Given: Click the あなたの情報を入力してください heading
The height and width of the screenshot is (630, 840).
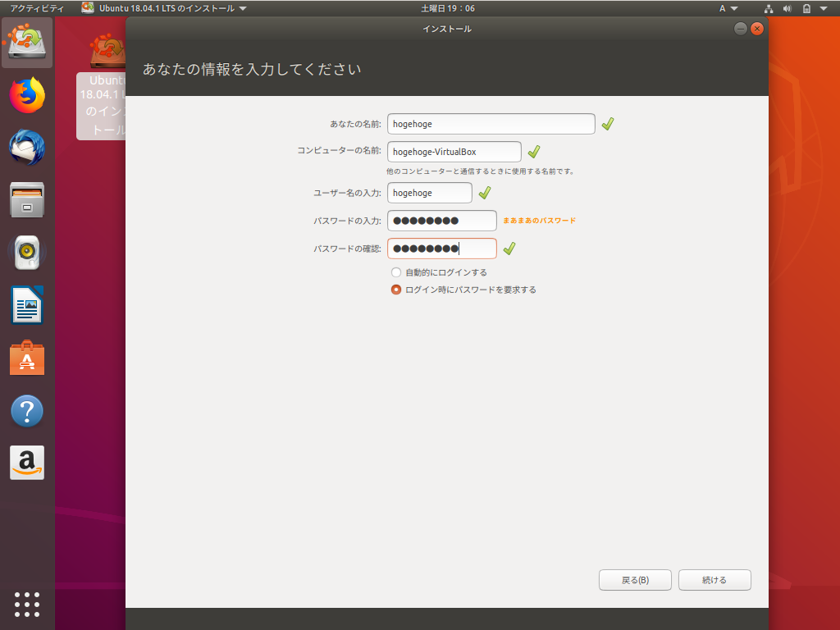Looking at the screenshot, I should pos(252,69).
